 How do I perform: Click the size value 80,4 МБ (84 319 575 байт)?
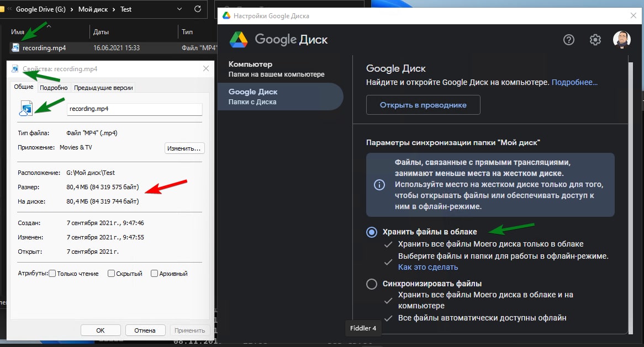tap(103, 187)
